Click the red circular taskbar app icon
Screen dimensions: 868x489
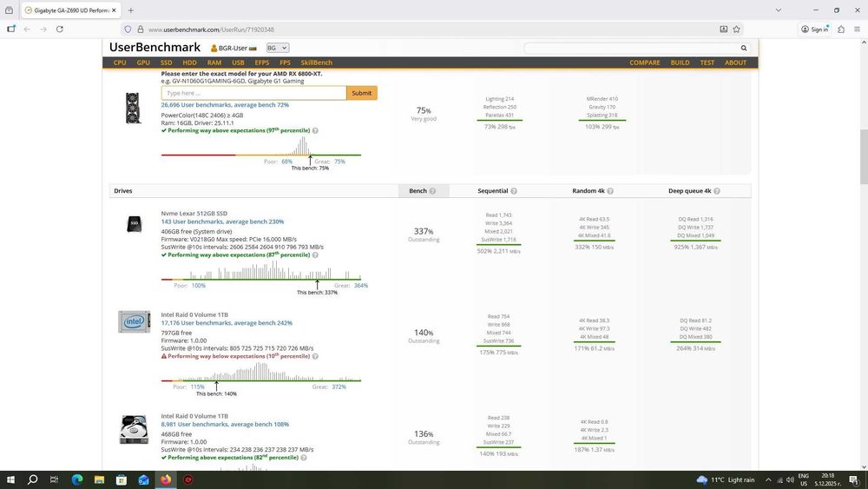coord(188,479)
